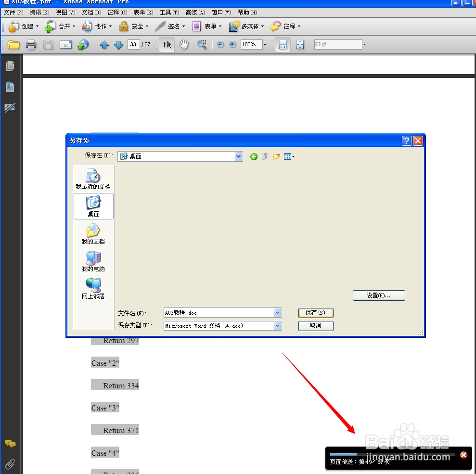476x474 pixels.
Task: Open the 视图(V) menu
Action: point(65,13)
